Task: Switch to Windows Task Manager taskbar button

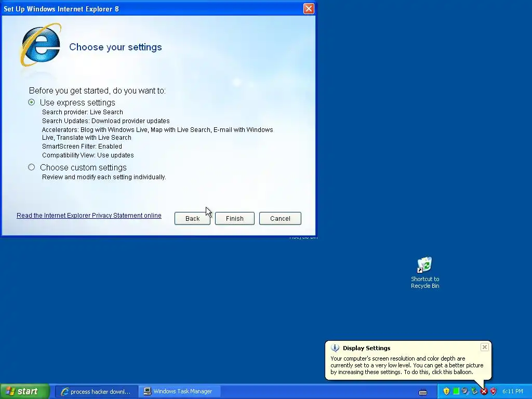Action: click(x=180, y=392)
